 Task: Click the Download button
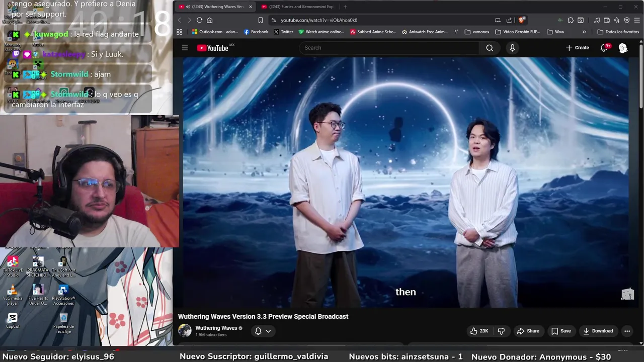coord(598,331)
